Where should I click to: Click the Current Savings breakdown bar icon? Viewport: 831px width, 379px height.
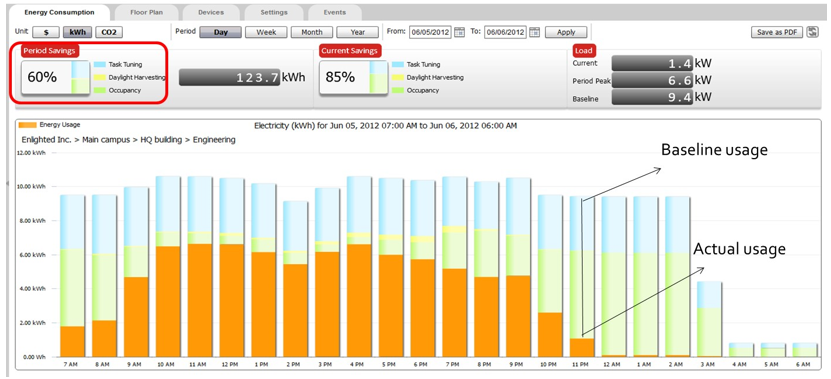378,77
